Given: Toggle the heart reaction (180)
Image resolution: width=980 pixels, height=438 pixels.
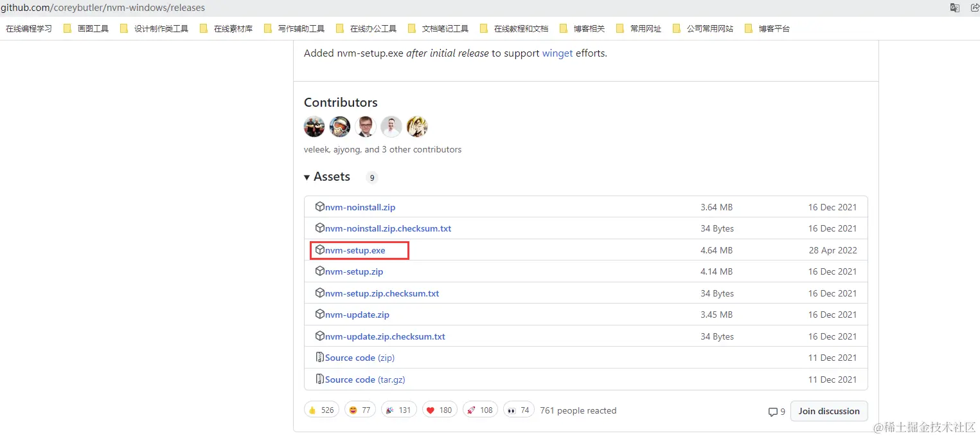Looking at the screenshot, I should click(x=440, y=410).
